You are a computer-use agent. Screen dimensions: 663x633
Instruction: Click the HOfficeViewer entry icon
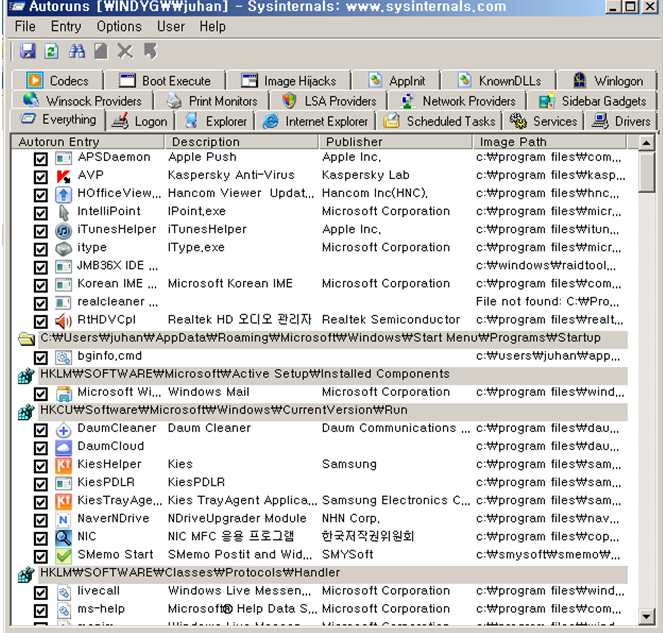coord(63,194)
